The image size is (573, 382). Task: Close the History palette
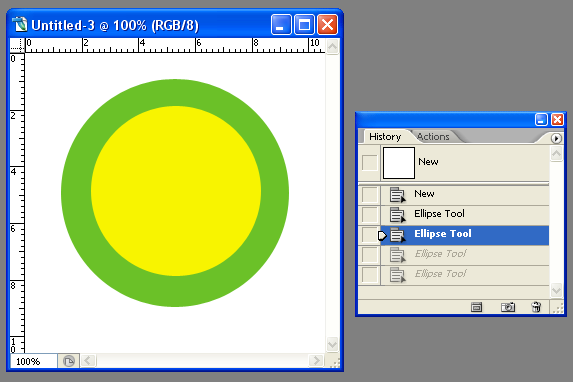coord(557,120)
